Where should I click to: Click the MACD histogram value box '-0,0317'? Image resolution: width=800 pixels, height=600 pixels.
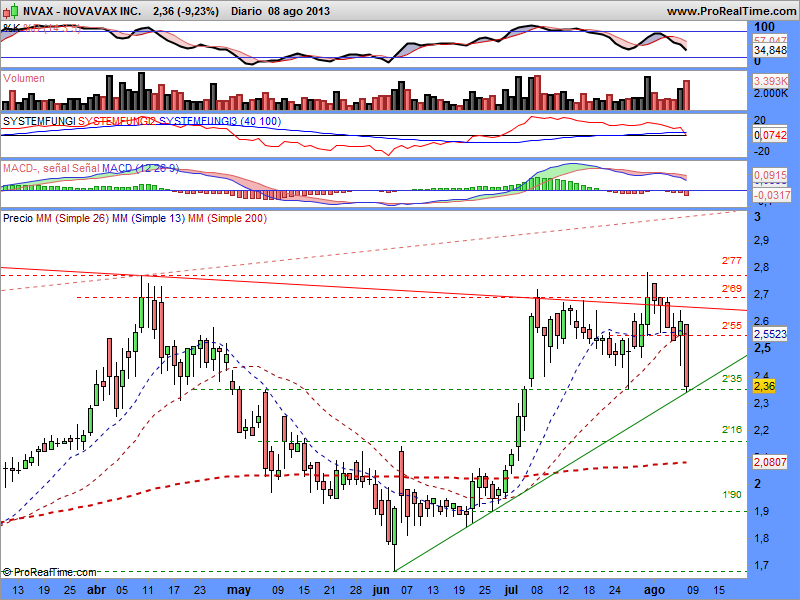[772, 195]
